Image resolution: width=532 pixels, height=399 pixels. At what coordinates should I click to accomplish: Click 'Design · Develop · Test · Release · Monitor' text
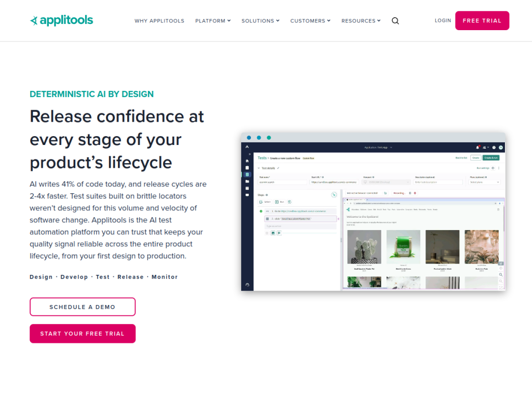point(103,277)
